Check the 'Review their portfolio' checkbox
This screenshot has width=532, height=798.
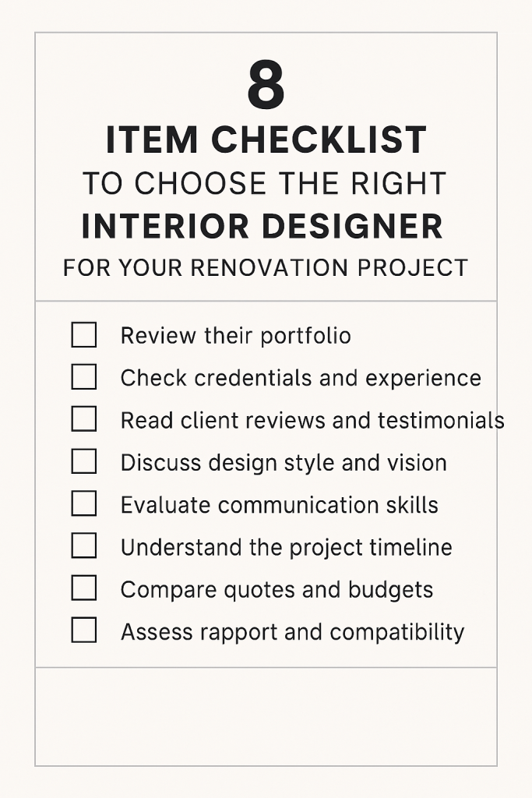(84, 335)
